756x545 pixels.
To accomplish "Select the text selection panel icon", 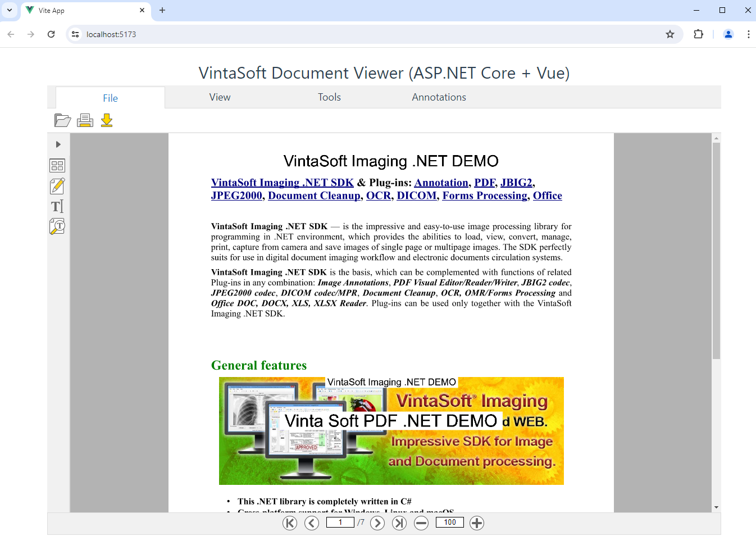I will coord(57,206).
